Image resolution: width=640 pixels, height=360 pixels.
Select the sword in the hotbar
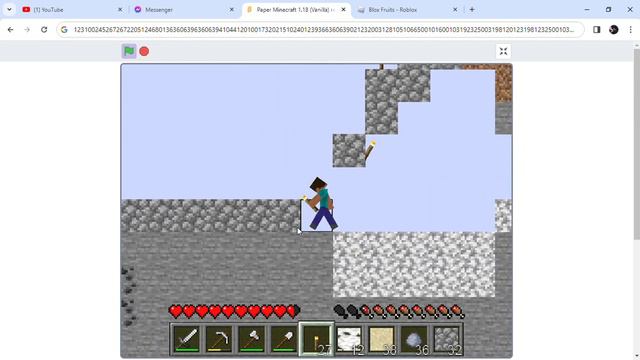tap(187, 339)
